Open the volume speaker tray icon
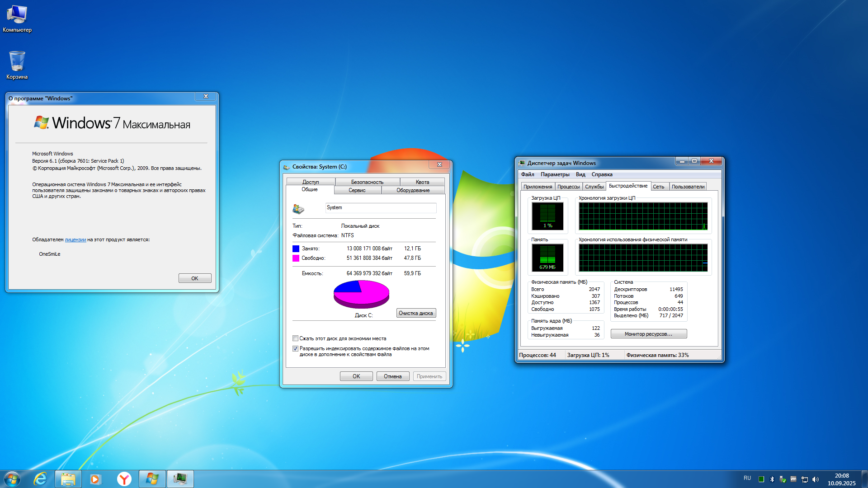This screenshot has height=488, width=868. (x=816, y=479)
